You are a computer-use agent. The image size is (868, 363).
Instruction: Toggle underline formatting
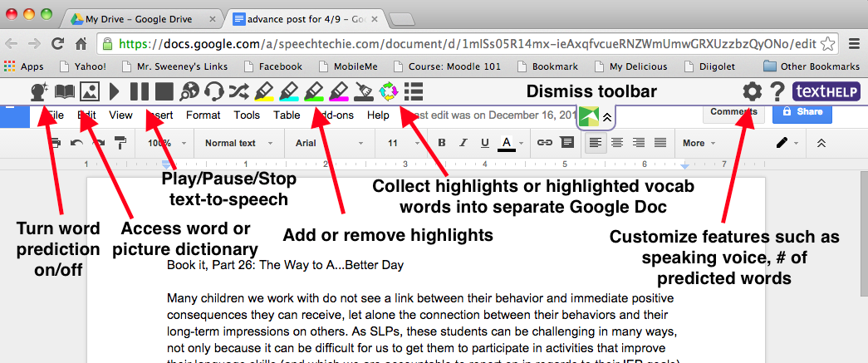click(485, 144)
